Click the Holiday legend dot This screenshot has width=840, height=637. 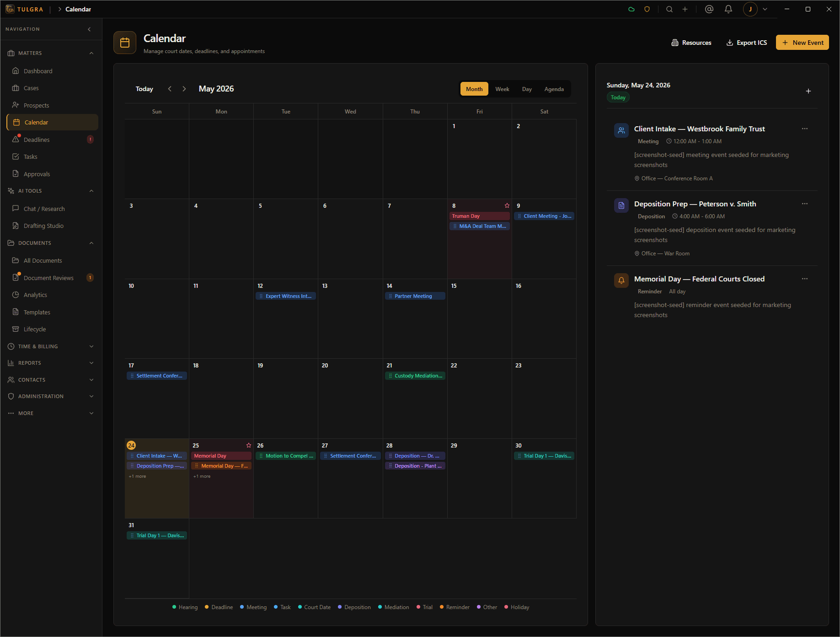506,607
